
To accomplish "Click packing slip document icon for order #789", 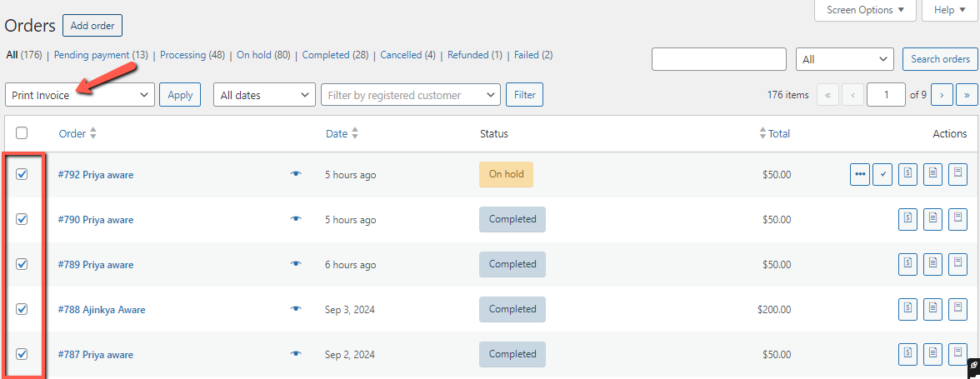I will point(933,265).
